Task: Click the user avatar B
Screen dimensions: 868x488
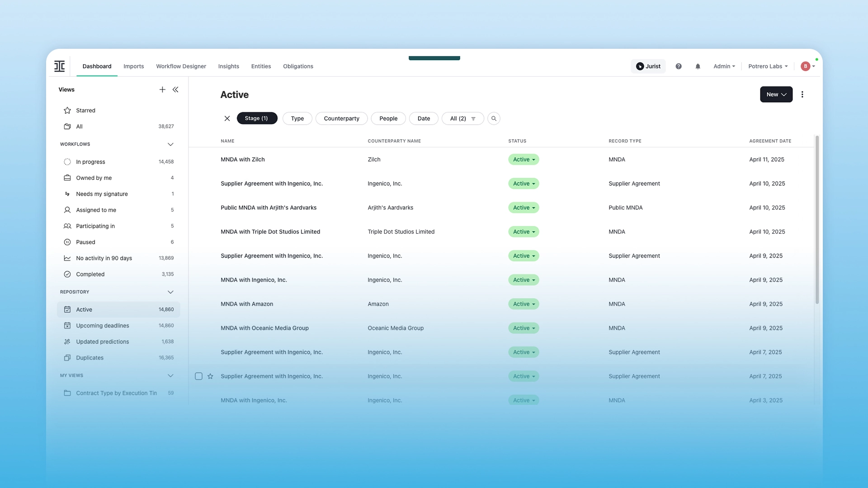Action: [805, 66]
